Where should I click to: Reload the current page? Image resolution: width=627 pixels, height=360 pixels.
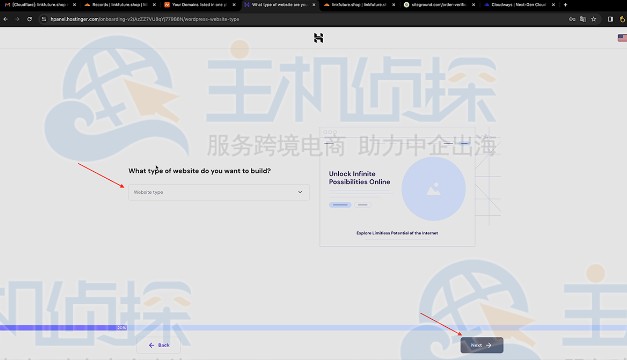(x=30, y=19)
